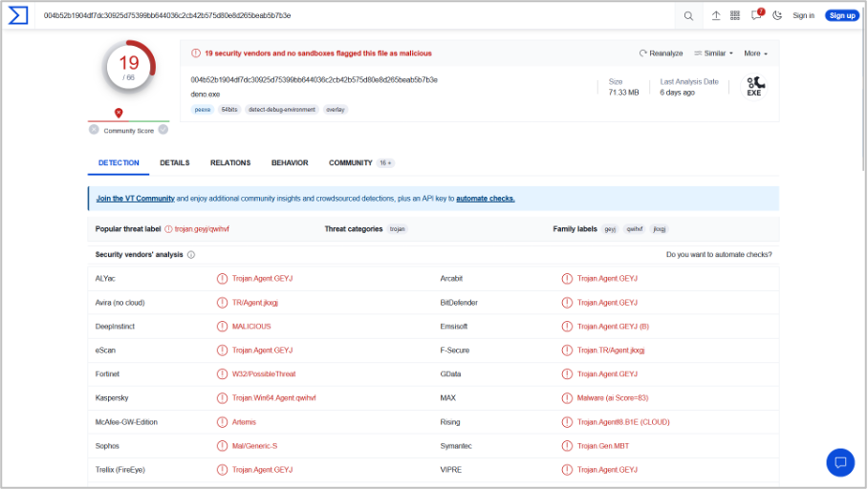Click the BitDefender detection alert icon
Viewport: 868px width, 489px height.
click(567, 303)
